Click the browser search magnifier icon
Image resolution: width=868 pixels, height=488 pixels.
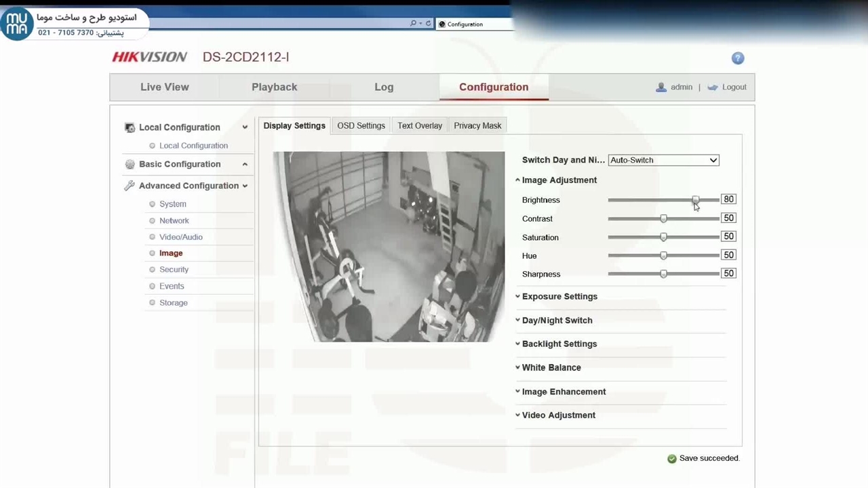click(413, 24)
